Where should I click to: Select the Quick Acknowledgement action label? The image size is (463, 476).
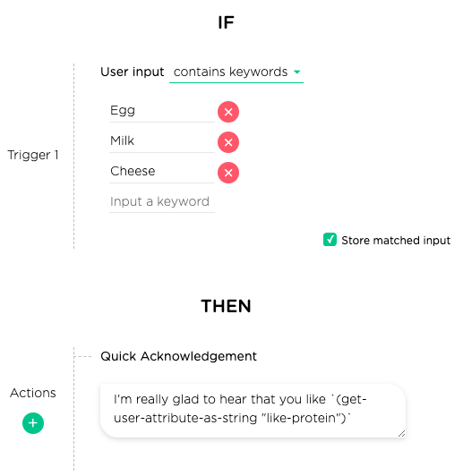pos(178,356)
